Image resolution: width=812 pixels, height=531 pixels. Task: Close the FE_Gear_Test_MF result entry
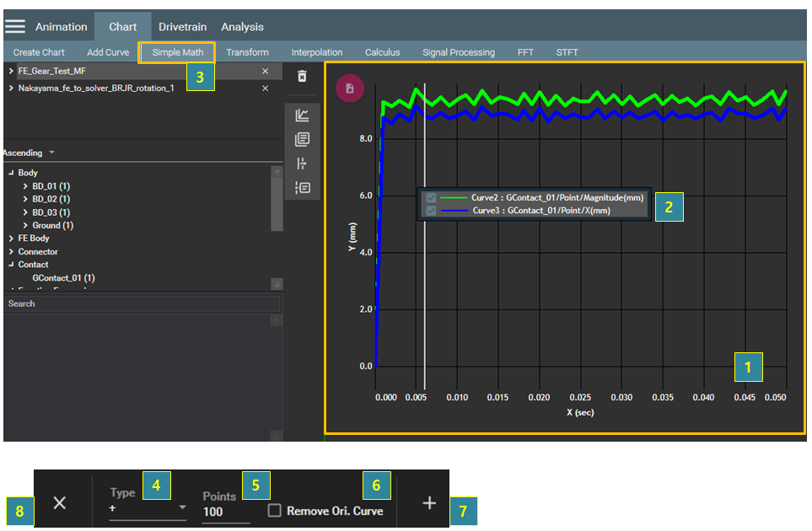coord(266,72)
